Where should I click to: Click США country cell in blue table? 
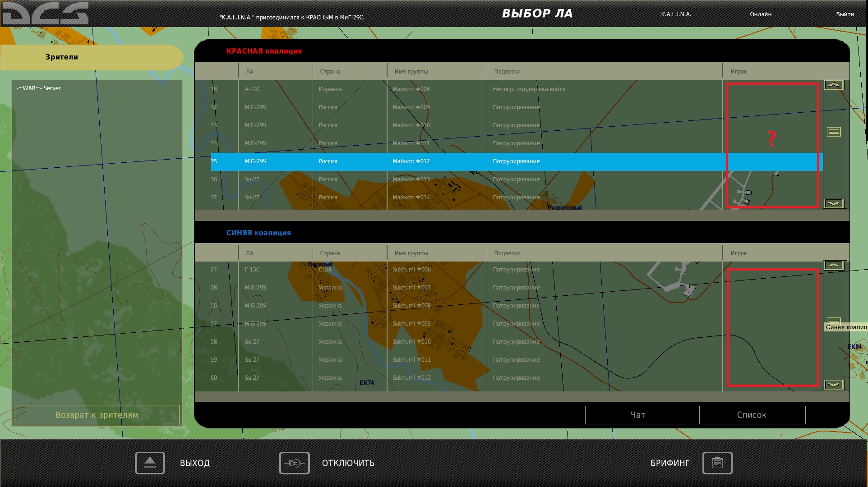(x=325, y=270)
